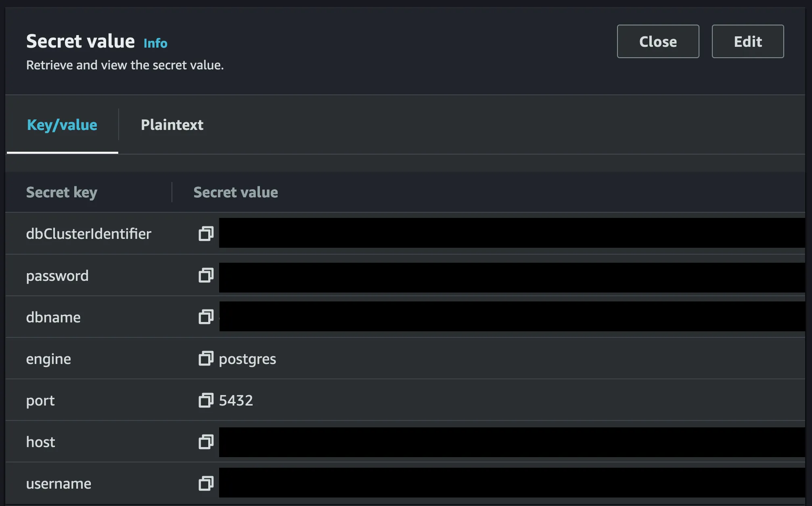Copy the password secret value
This screenshot has width=812, height=506.
[x=206, y=276]
